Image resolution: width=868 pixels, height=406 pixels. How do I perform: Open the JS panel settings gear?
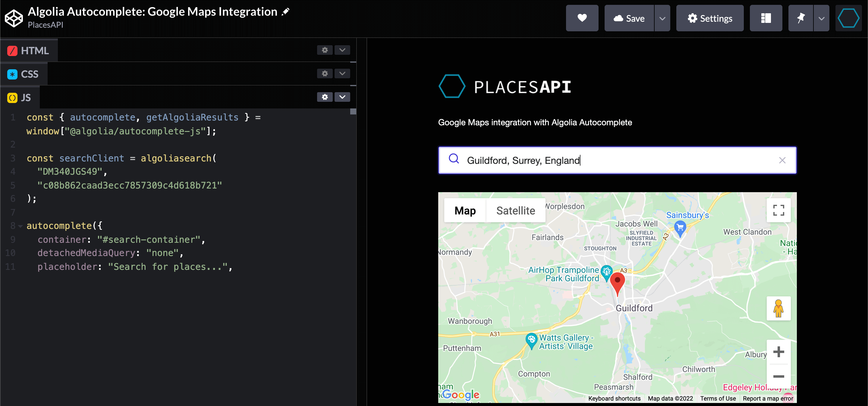tap(325, 97)
